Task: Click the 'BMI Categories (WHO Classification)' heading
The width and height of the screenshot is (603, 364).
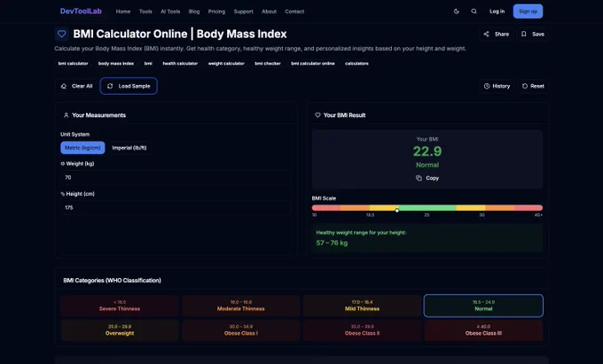Action: tap(112, 280)
